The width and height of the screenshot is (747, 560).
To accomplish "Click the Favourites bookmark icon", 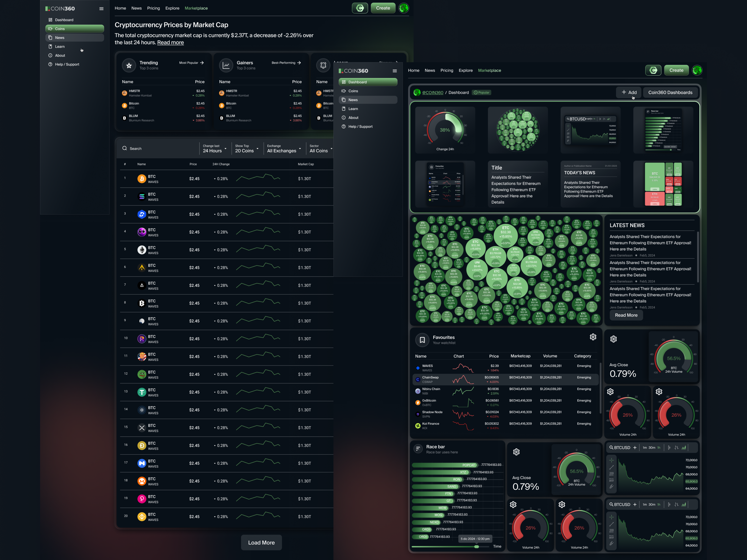I will (422, 340).
